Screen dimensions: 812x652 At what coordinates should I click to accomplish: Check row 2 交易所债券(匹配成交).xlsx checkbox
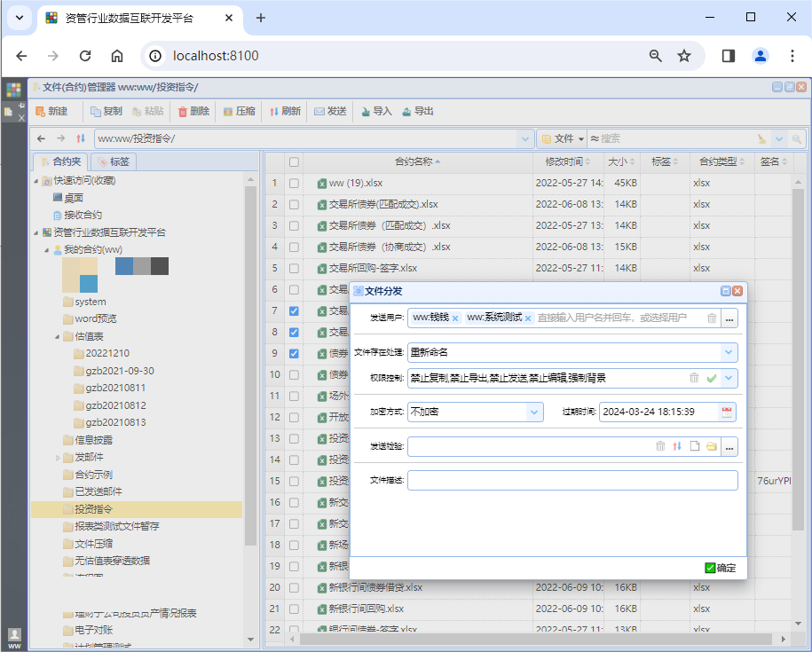(x=294, y=204)
